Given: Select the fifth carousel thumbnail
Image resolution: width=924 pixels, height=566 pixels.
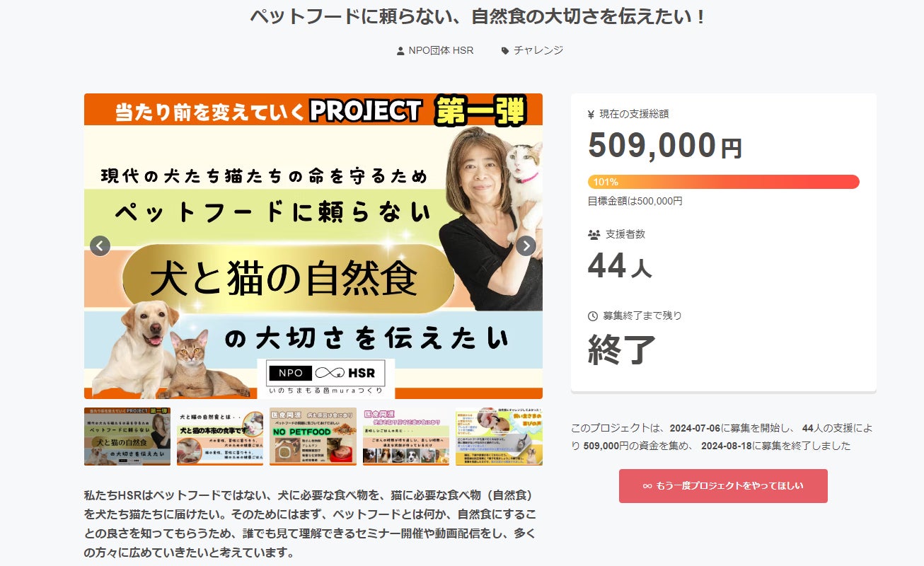Looking at the screenshot, I should [499, 437].
